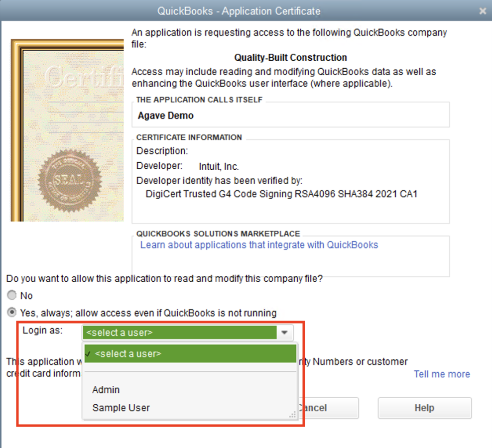This screenshot has width=492, height=448.
Task: Click the certificate seal image
Action: pos(70,181)
